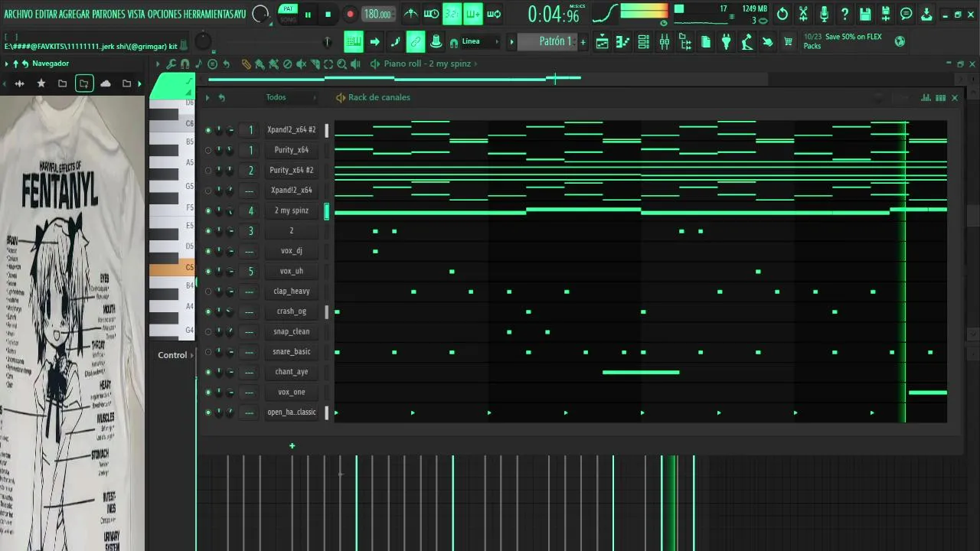Open the channel rack options arrow menu
This screenshot has width=980, height=551.
(x=207, y=97)
